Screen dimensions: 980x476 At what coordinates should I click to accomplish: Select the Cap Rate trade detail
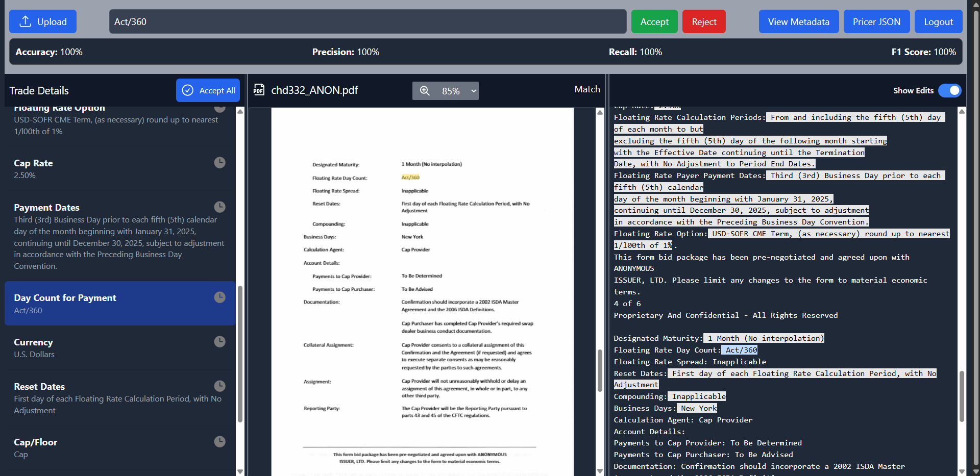coord(120,169)
